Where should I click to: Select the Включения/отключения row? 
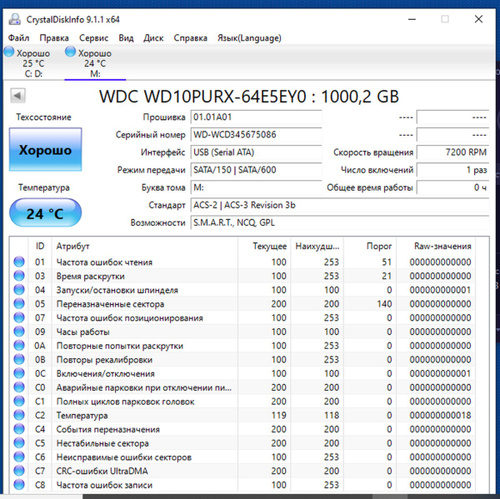coord(243,374)
